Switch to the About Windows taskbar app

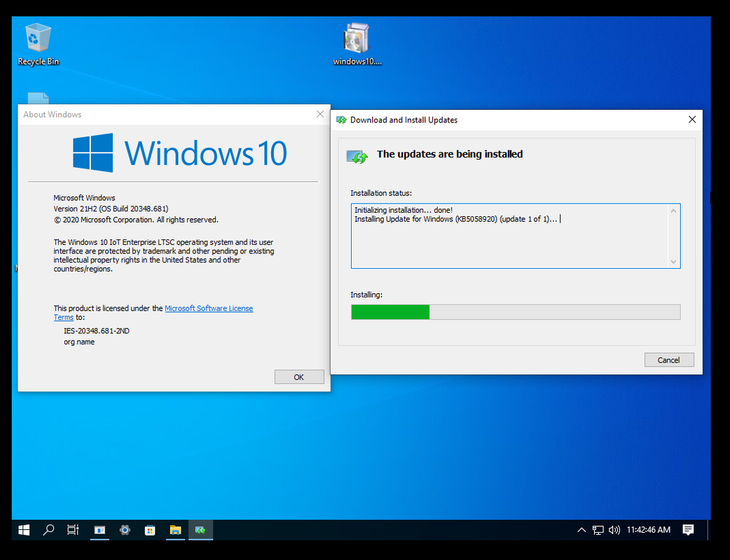pos(99,530)
